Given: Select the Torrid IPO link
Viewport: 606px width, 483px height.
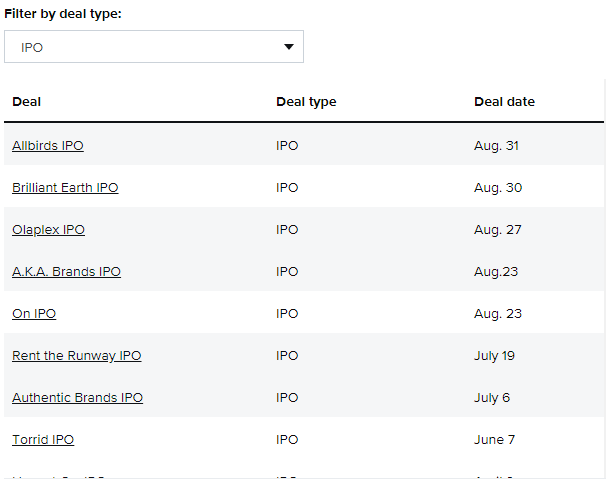Looking at the screenshot, I should [43, 440].
